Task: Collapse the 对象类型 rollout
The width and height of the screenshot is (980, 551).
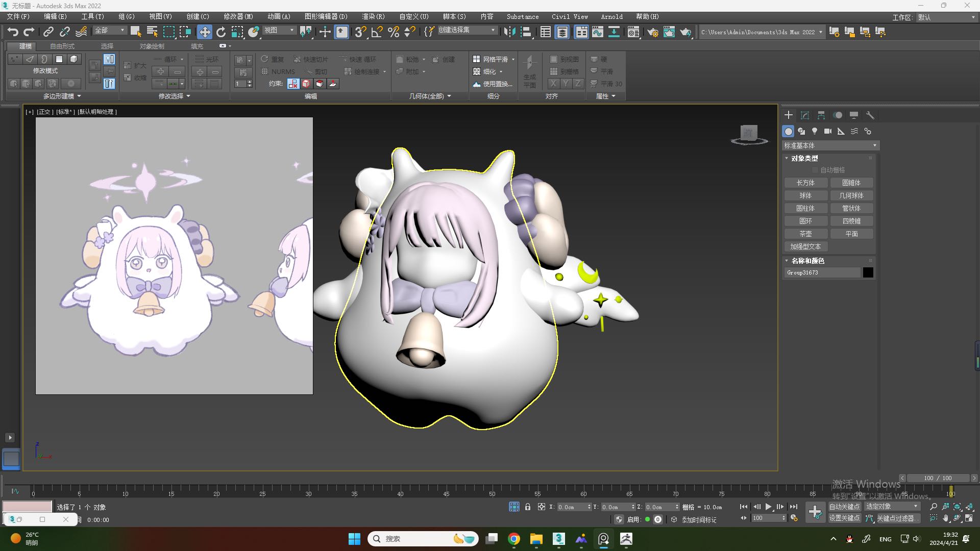Action: (x=804, y=159)
